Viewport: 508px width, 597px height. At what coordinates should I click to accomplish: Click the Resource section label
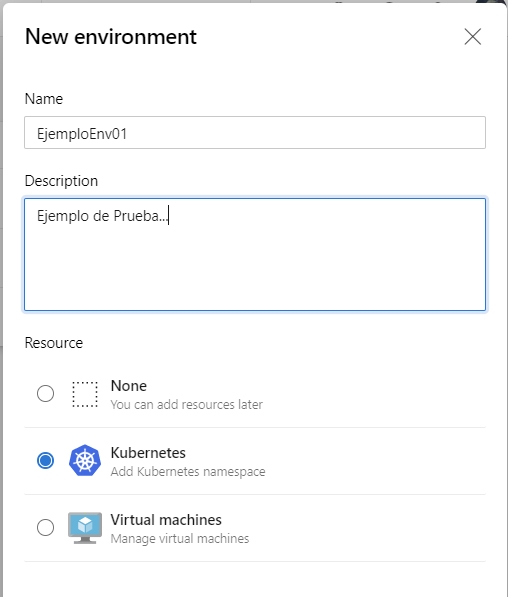tap(54, 343)
